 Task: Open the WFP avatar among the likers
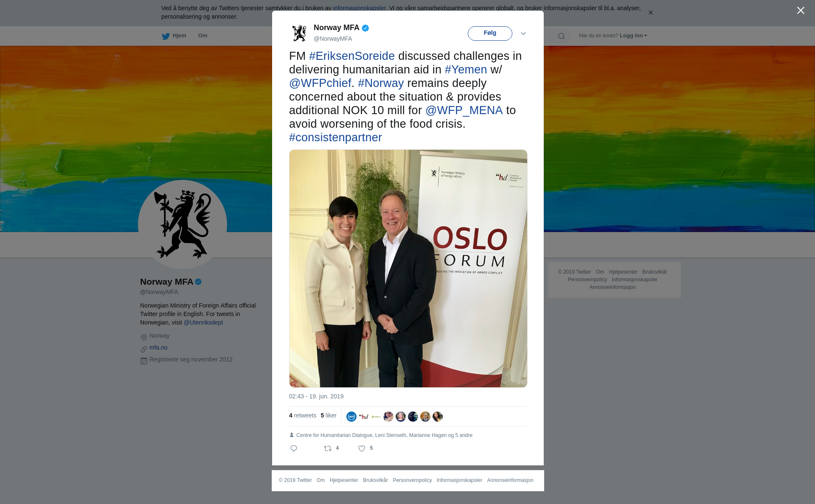pyautogui.click(x=351, y=417)
